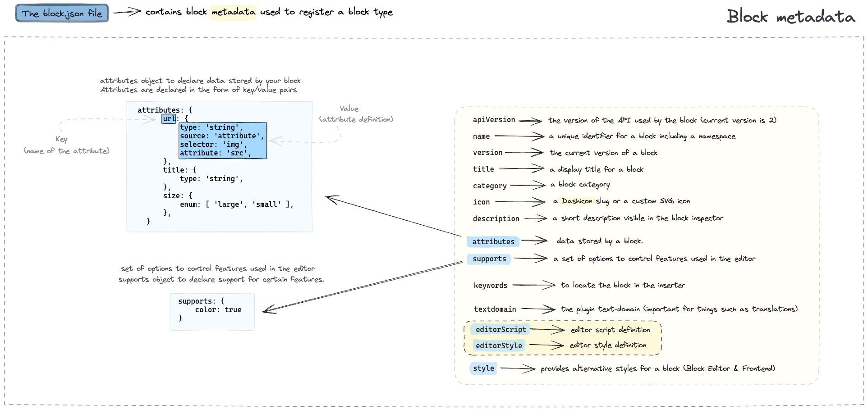Click 'editor script definition' text
The height and width of the screenshot is (409, 868).
[x=611, y=330]
